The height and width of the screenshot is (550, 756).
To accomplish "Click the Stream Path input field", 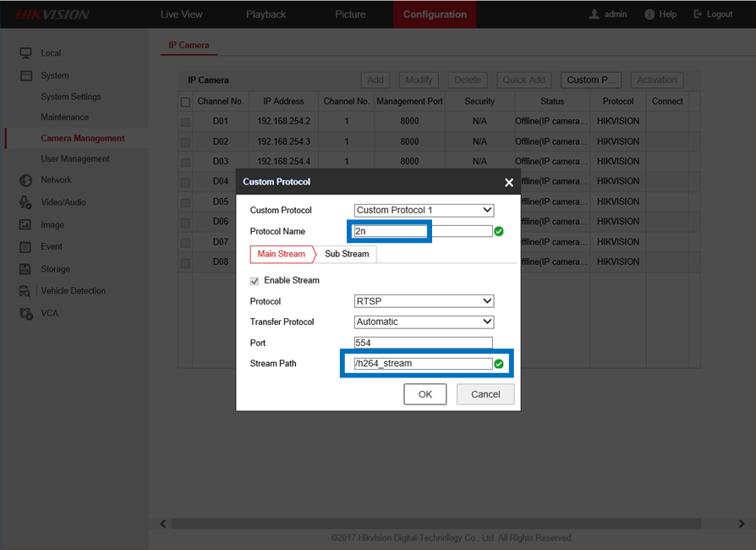I will click(x=423, y=364).
